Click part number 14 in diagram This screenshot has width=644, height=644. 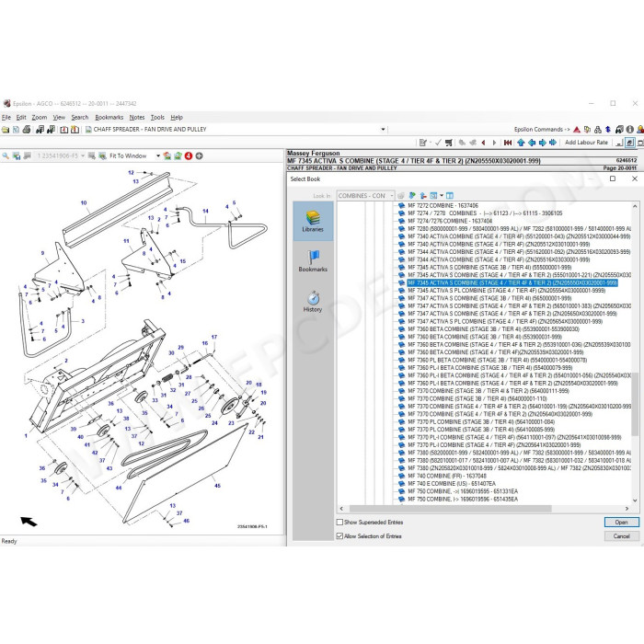coord(205,211)
